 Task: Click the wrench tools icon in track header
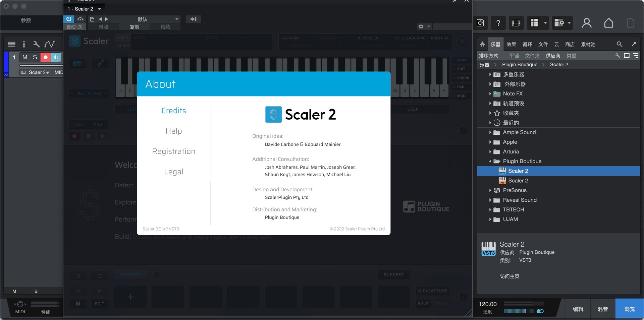tap(36, 44)
